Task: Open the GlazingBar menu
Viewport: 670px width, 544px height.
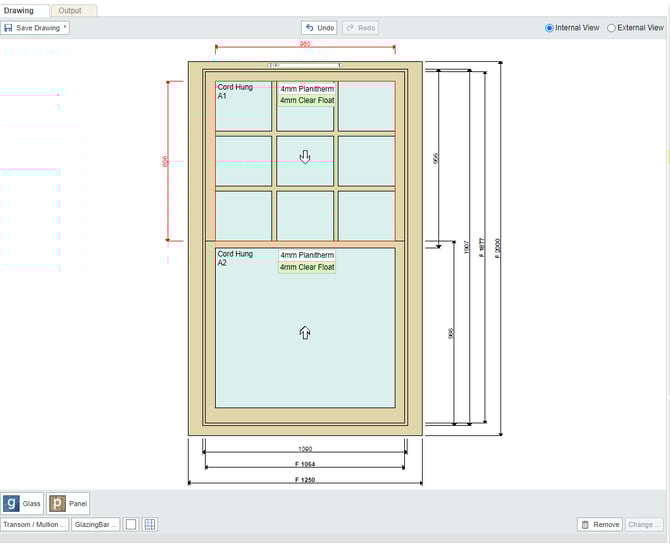Action: (x=95, y=524)
